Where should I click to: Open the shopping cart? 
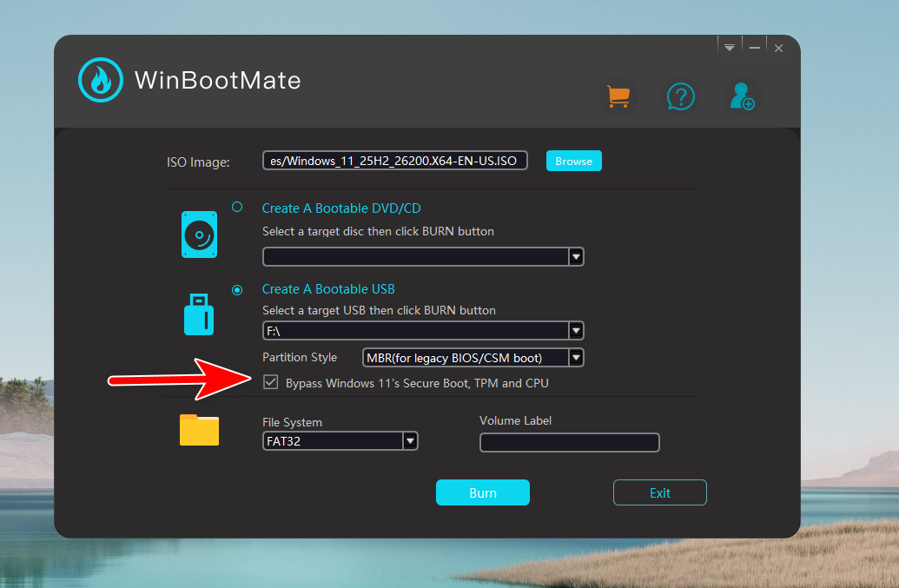(618, 96)
